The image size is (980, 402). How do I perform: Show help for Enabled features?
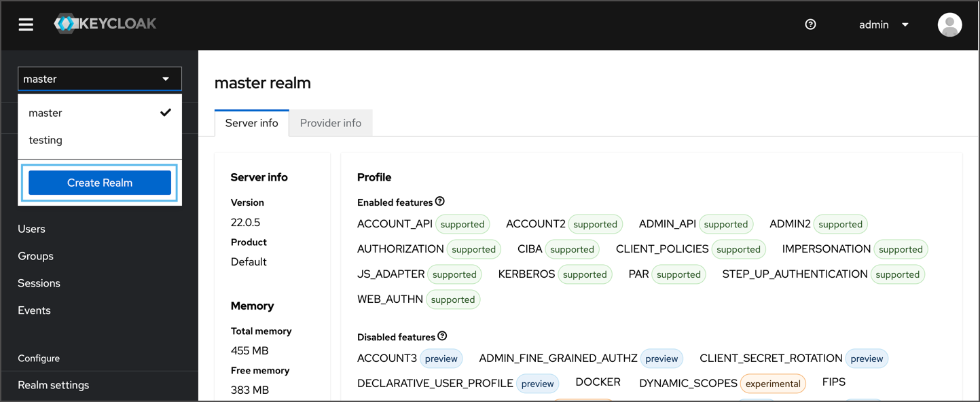440,202
